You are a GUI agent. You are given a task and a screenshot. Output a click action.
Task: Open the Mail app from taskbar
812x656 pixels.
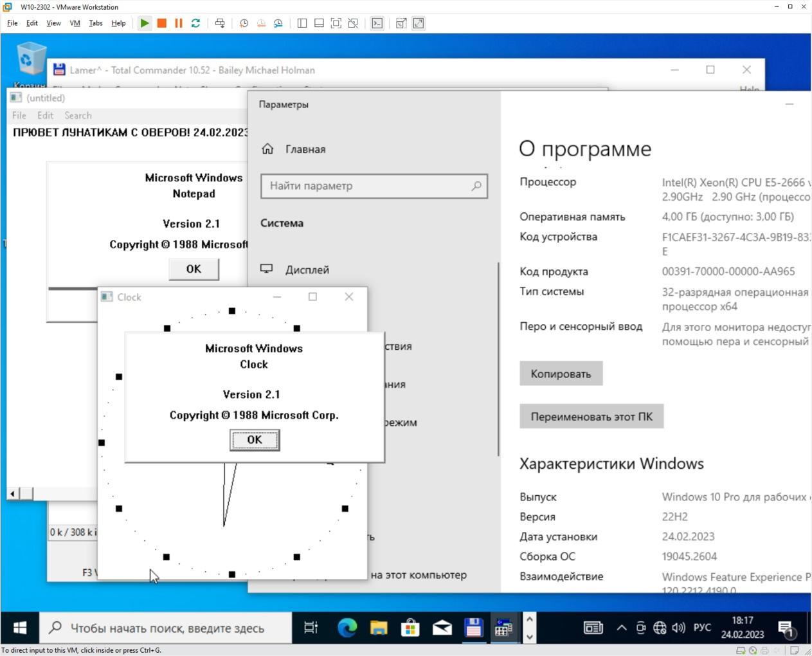pos(442,628)
